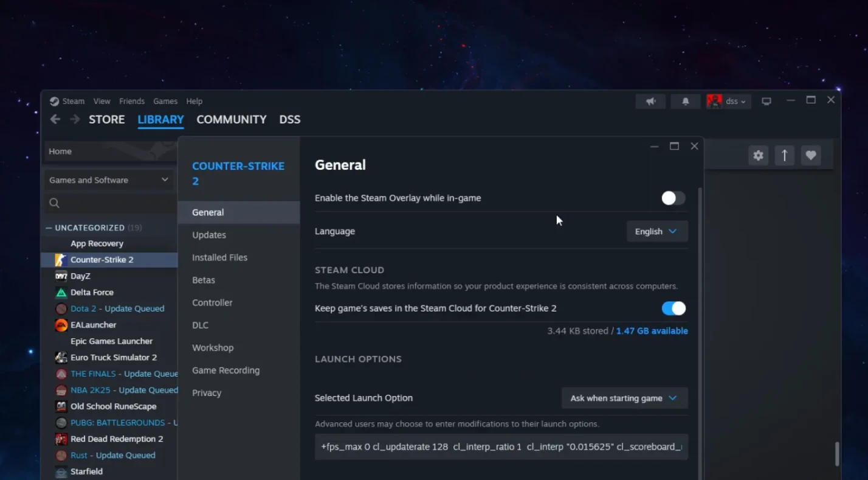Viewport: 868px width, 480px height.
Task: Select Euro Truck Simulator 2 in library
Action: coord(113,358)
